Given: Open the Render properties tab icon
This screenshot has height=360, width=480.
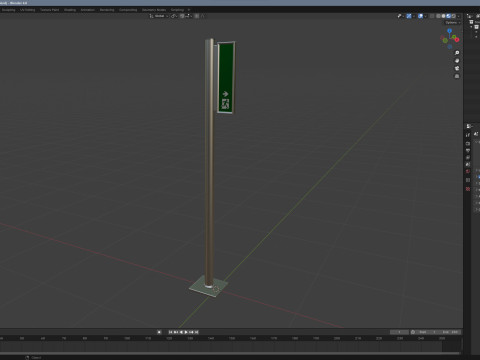Looking at the screenshot, I should tap(468, 144).
